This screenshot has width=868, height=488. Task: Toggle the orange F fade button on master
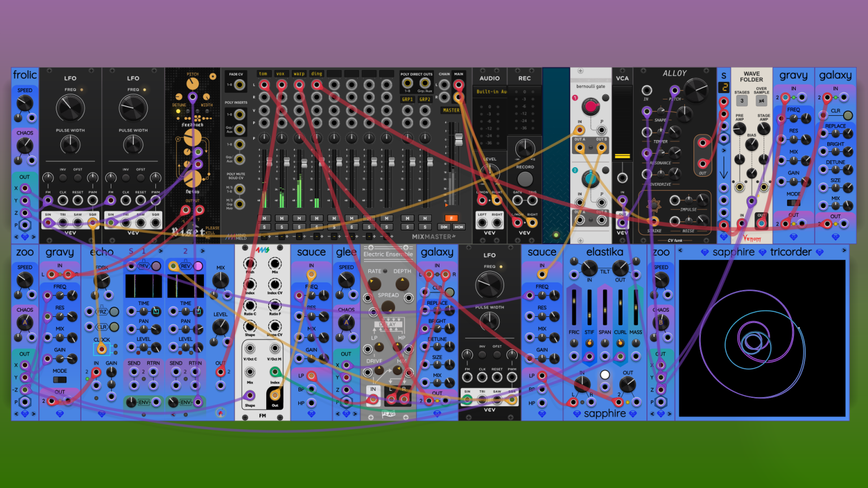tap(451, 218)
